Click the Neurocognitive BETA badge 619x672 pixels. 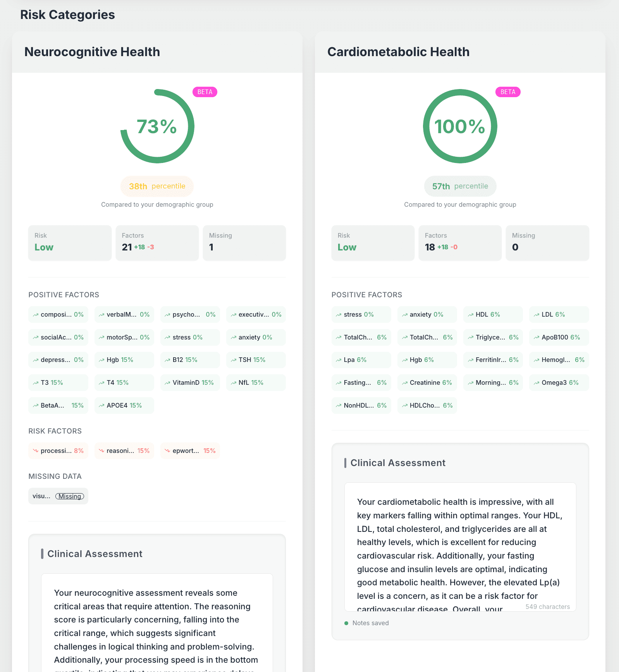coord(205,92)
